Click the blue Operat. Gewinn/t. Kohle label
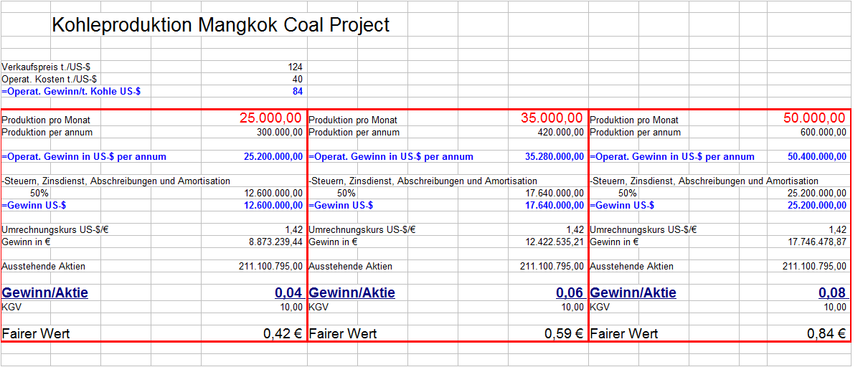This screenshot has height=367, width=868. (71, 91)
